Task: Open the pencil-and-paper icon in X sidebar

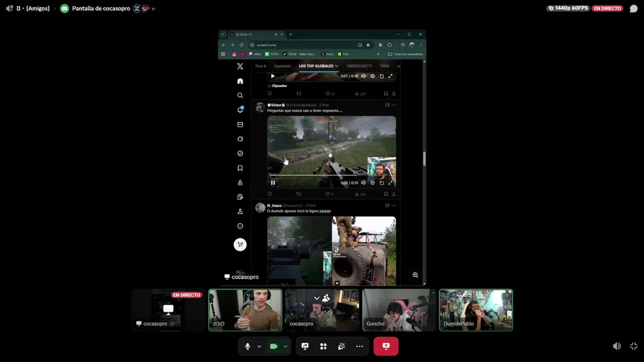Action: pyautogui.click(x=240, y=197)
